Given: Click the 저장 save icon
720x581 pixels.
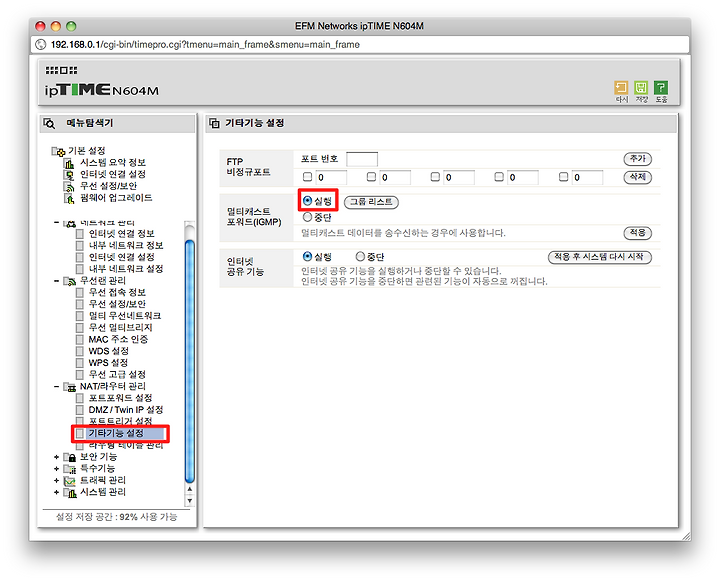Looking at the screenshot, I should coord(641,87).
